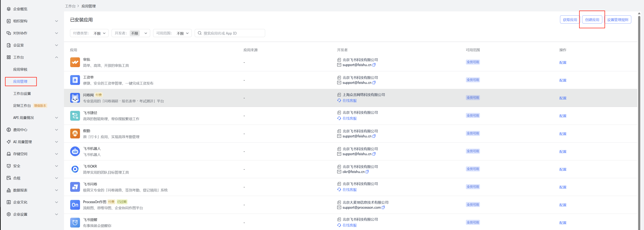Click the 飞书机器人 app icon
The width and height of the screenshot is (644, 230).
(x=75, y=151)
